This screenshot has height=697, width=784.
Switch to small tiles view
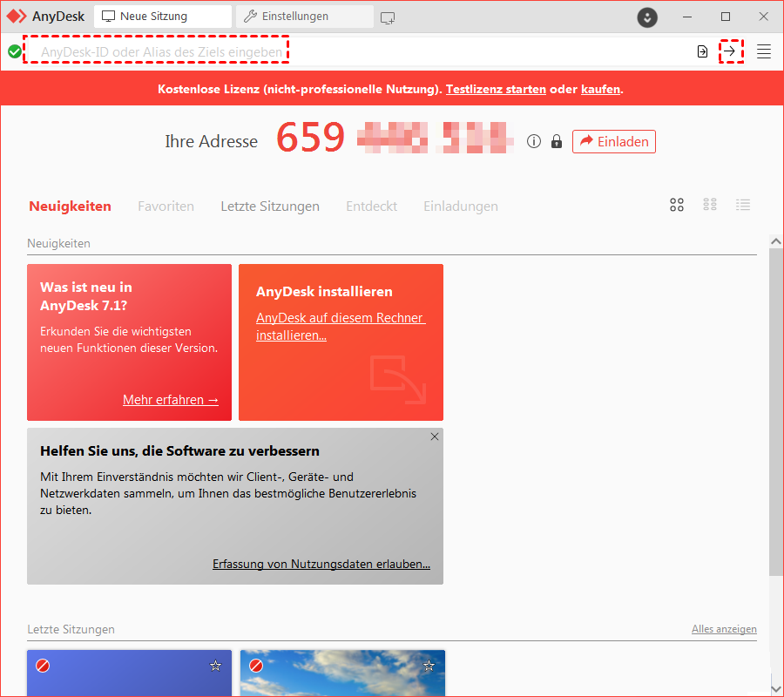tap(710, 205)
